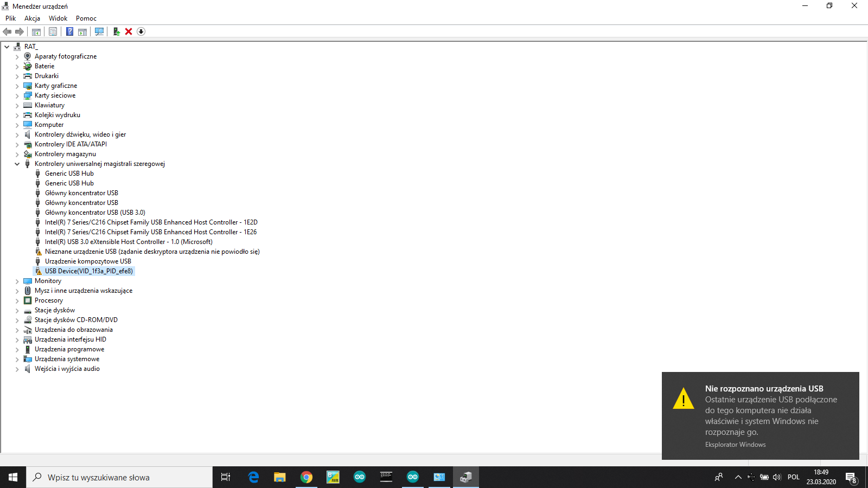
Task: Select Urządzenie kompozytowe USB
Action: (x=88, y=261)
